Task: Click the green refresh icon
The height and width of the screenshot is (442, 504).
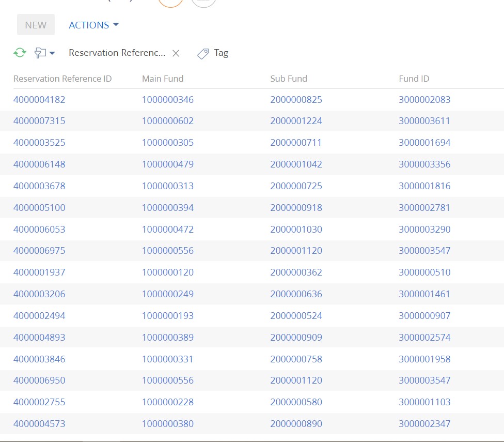Action: tap(20, 52)
